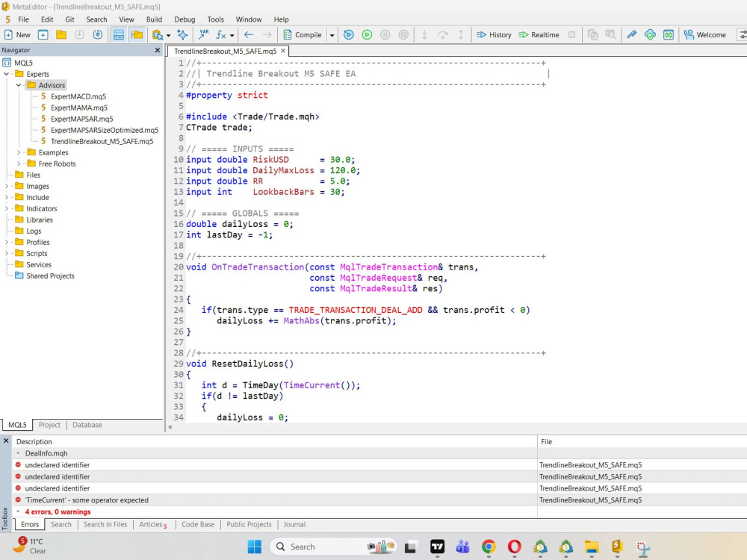Expand the Include folder
The image size is (747, 560).
[x=6, y=197]
